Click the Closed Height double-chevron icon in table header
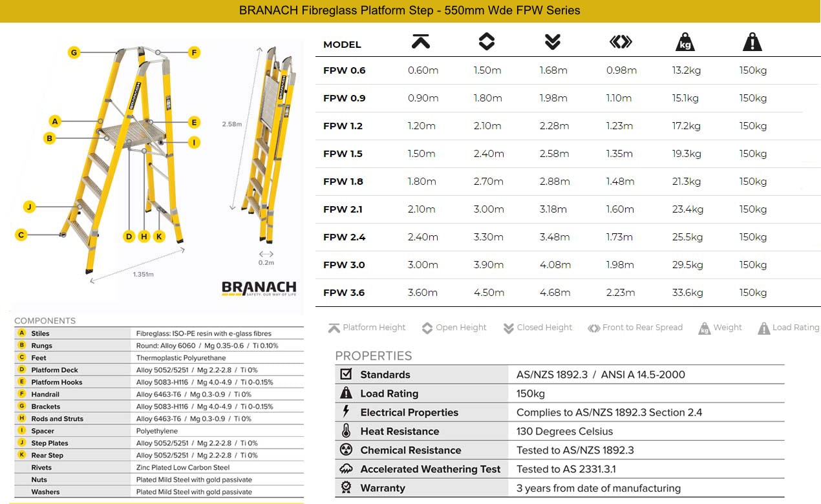821x504 pixels. tap(552, 43)
